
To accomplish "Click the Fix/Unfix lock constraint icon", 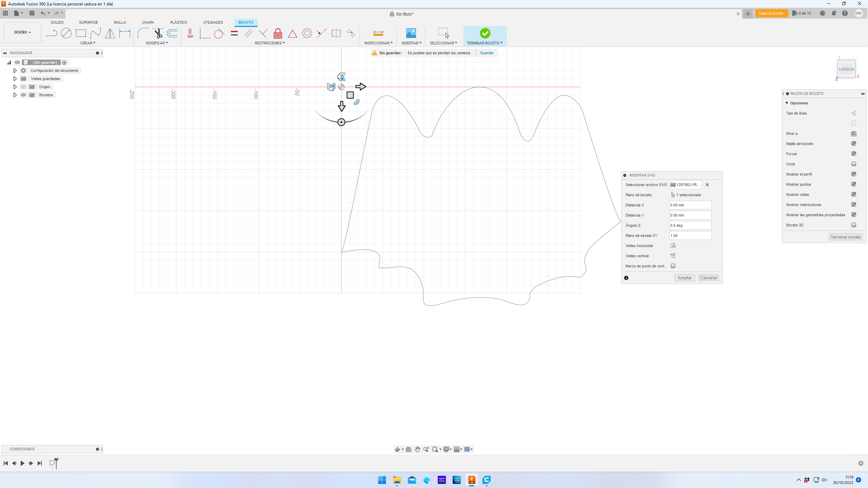I will pyautogui.click(x=278, y=33).
